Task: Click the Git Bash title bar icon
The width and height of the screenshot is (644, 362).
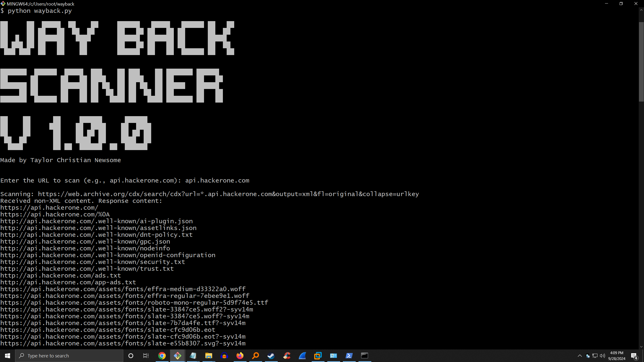Action: [3, 4]
